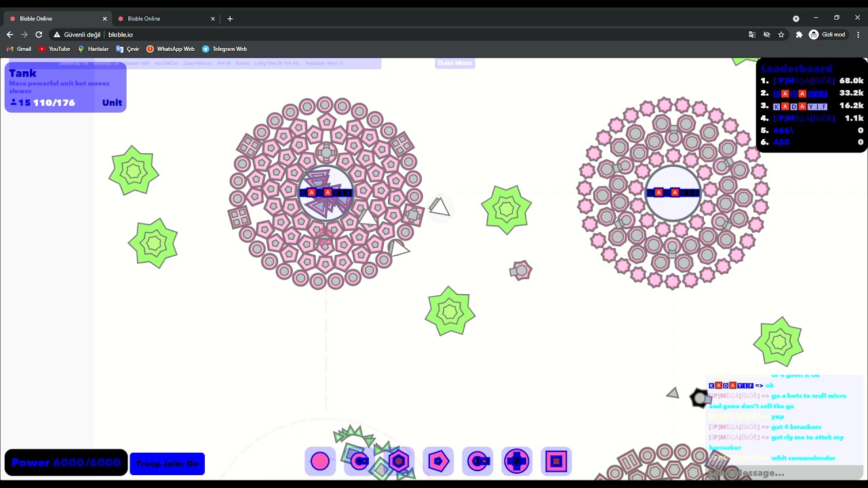Go forward in browser history
868x488 pixels.
tap(24, 35)
